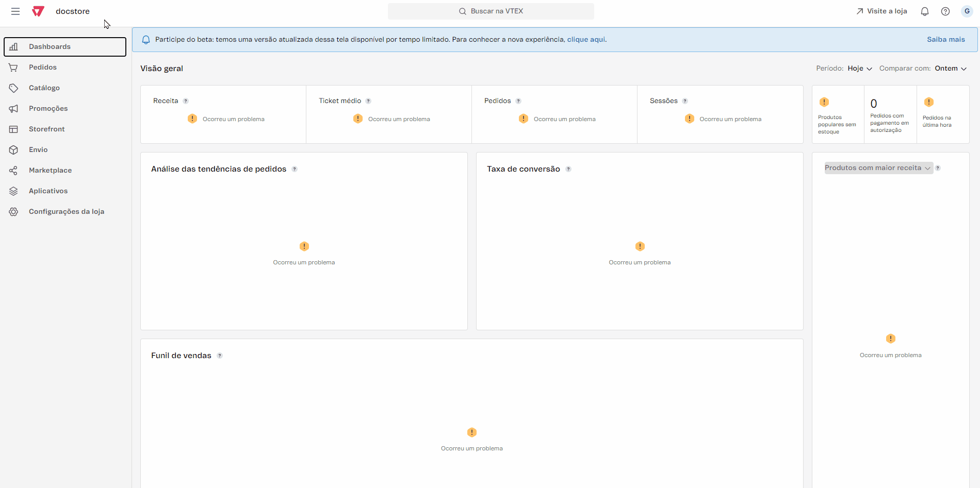Click Visite a loja button
The width and height of the screenshot is (980, 488).
pyautogui.click(x=881, y=11)
